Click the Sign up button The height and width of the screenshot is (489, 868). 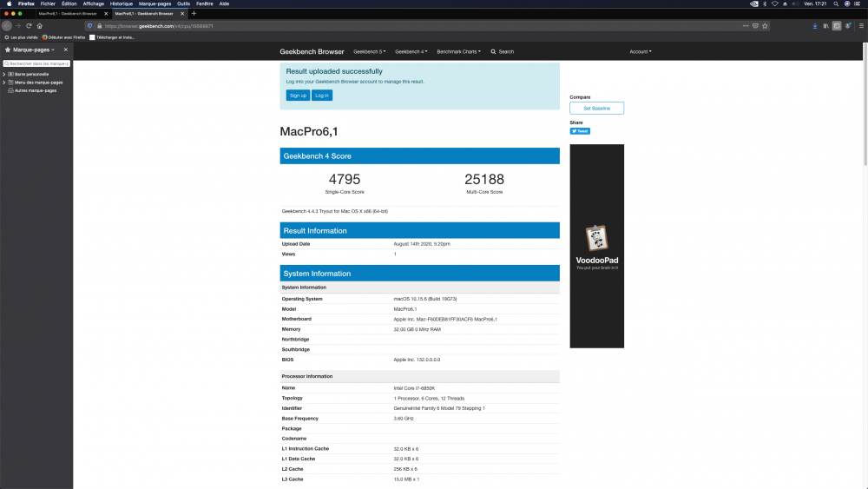point(298,96)
